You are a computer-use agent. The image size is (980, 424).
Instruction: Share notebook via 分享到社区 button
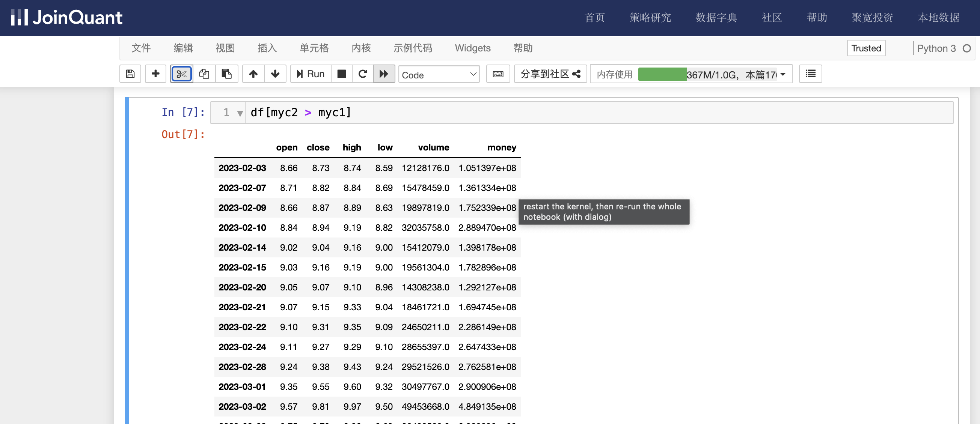click(550, 74)
